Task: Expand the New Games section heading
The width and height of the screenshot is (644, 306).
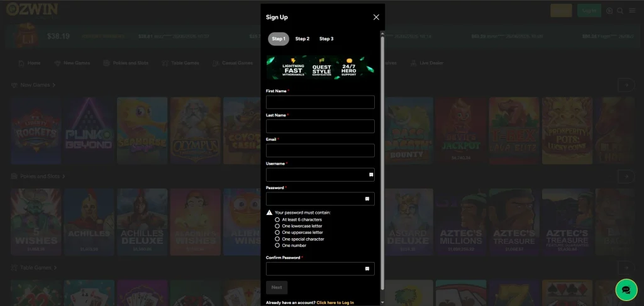Action: (33, 85)
